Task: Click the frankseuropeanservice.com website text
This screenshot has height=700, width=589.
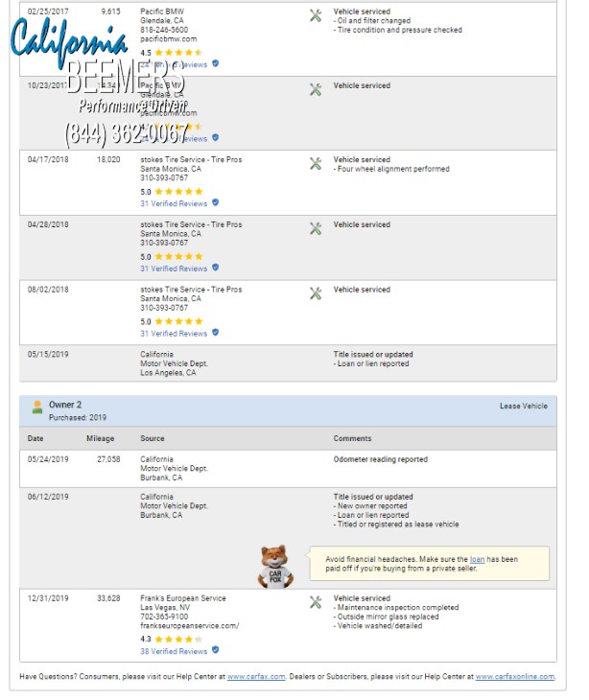Action: click(x=189, y=625)
